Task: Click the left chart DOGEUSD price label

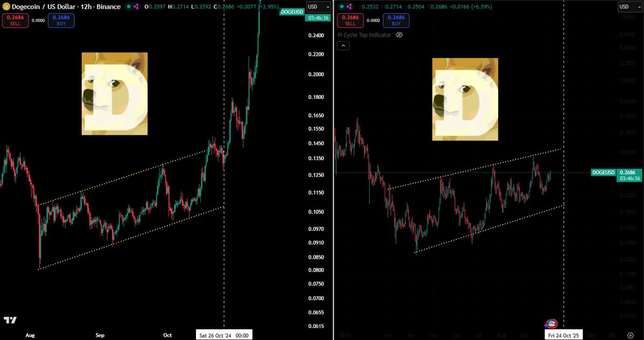Action: [x=291, y=11]
